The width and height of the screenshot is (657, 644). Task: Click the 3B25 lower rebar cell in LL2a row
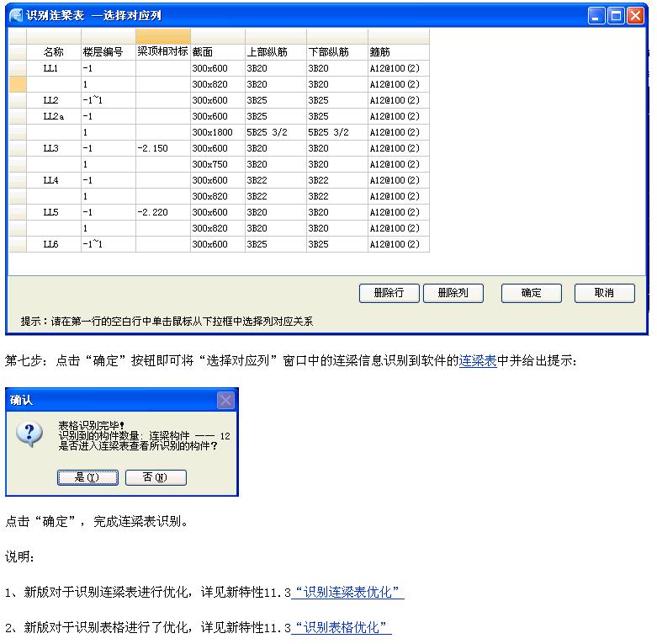point(337,116)
